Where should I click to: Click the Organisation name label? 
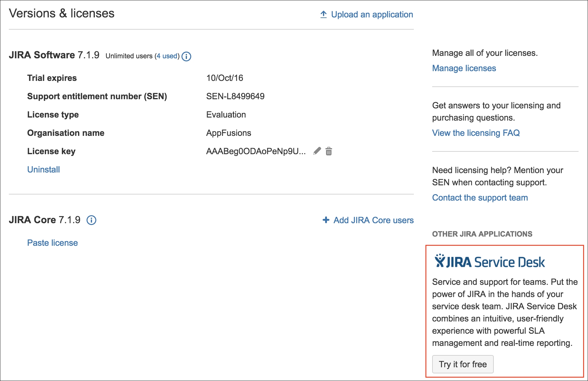click(66, 133)
